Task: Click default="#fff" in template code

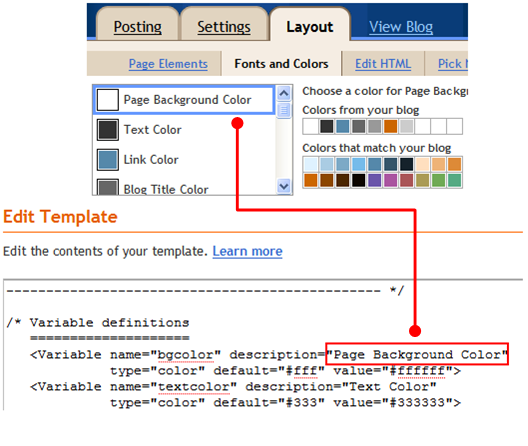Action: click(x=269, y=371)
